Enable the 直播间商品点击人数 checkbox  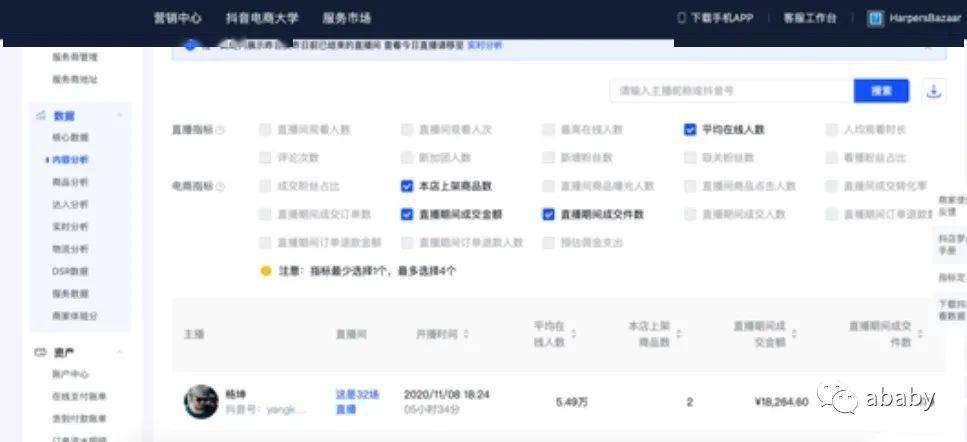coord(690,186)
